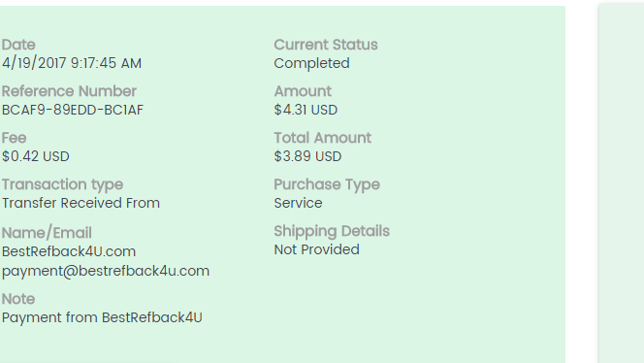This screenshot has width=644, height=363.
Task: Click the Completed status value
Action: point(311,63)
